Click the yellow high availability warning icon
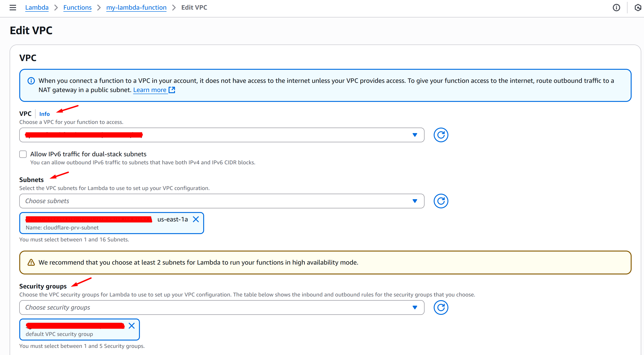 (x=31, y=262)
